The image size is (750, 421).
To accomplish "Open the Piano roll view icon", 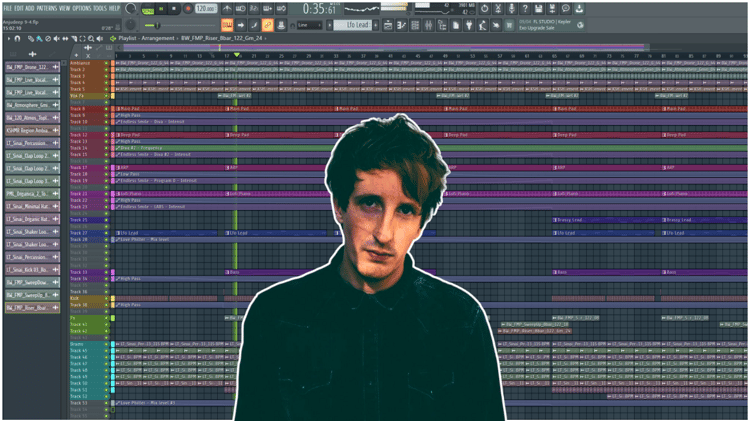I will pos(401,25).
